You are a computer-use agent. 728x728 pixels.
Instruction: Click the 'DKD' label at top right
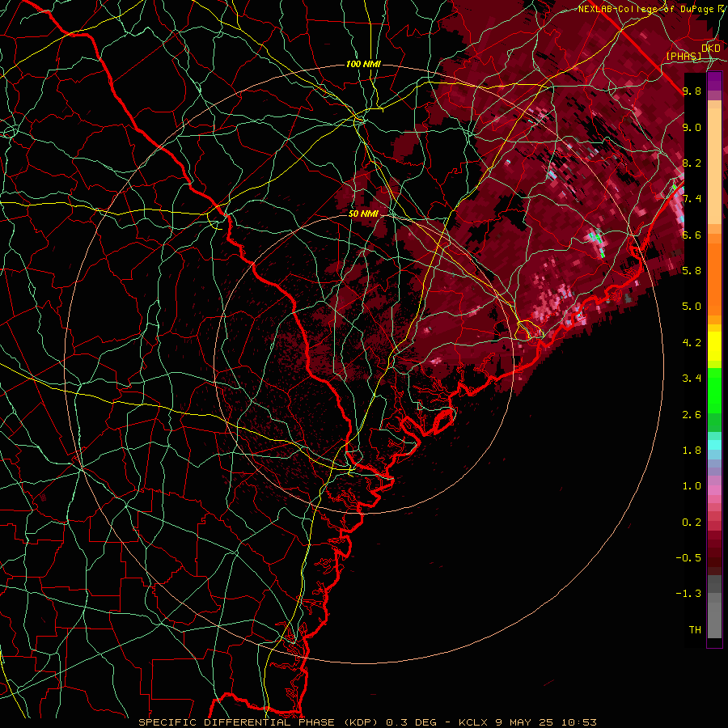[711, 49]
